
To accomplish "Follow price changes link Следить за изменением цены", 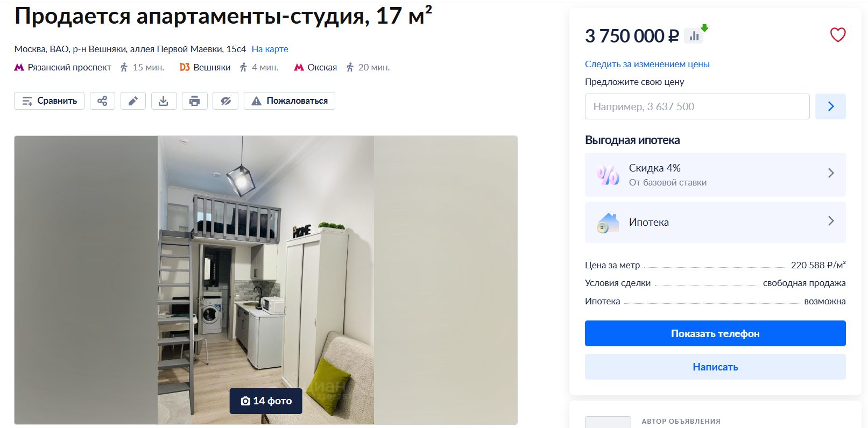I will (x=647, y=64).
